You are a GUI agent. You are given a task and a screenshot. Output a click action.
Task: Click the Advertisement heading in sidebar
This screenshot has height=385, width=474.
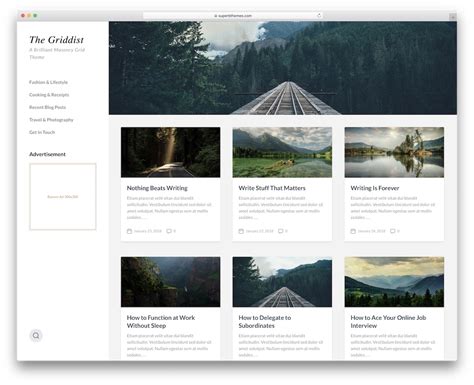(x=47, y=154)
